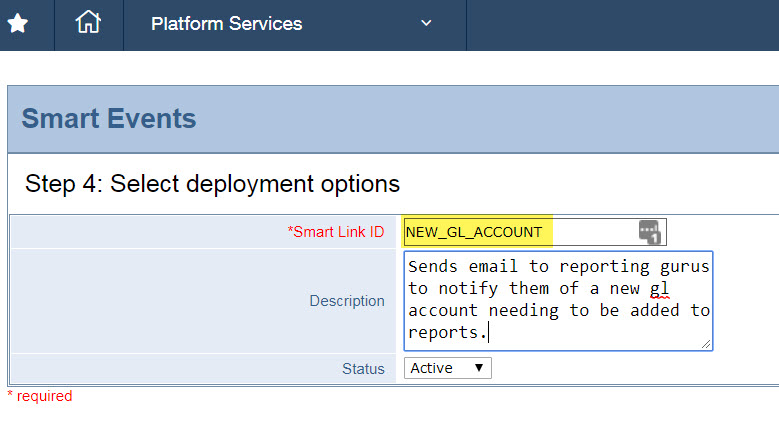The height and width of the screenshot is (422, 779).
Task: Click the red Smart Link ID label
Action: click(336, 232)
